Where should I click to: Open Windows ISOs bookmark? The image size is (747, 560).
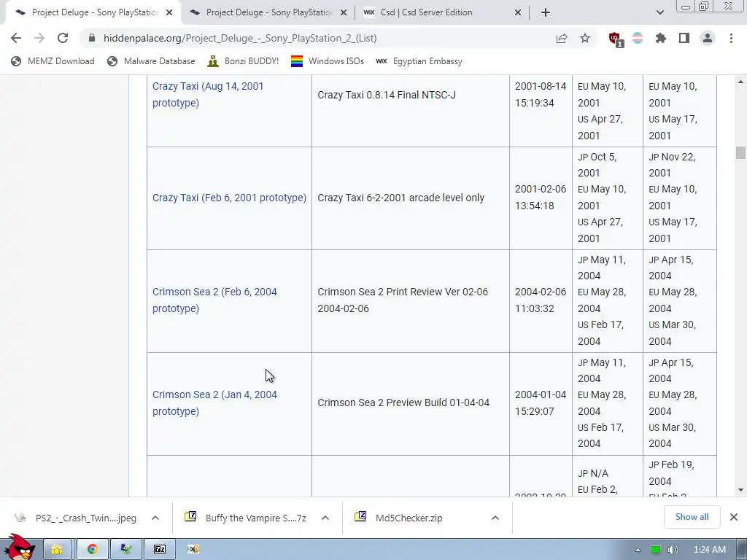pos(328,61)
